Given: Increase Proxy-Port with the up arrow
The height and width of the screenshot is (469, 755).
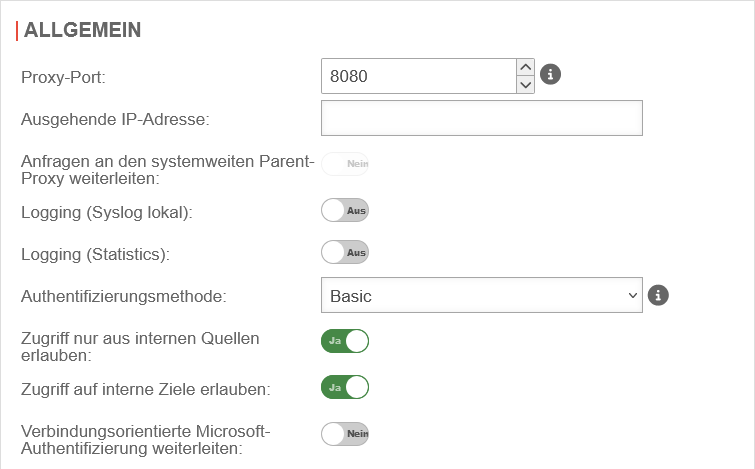Looking at the screenshot, I should pos(526,66).
